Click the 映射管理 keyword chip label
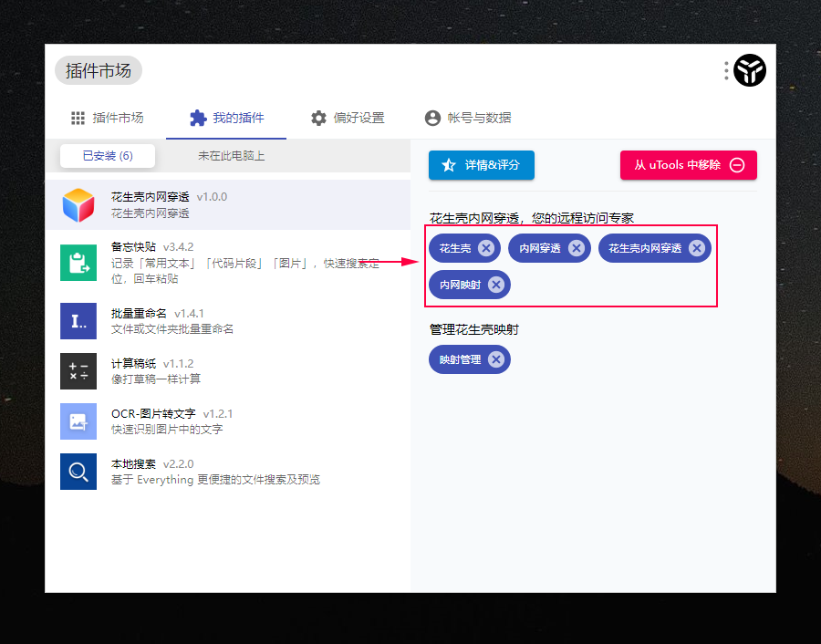This screenshot has width=821, height=644. (x=461, y=359)
